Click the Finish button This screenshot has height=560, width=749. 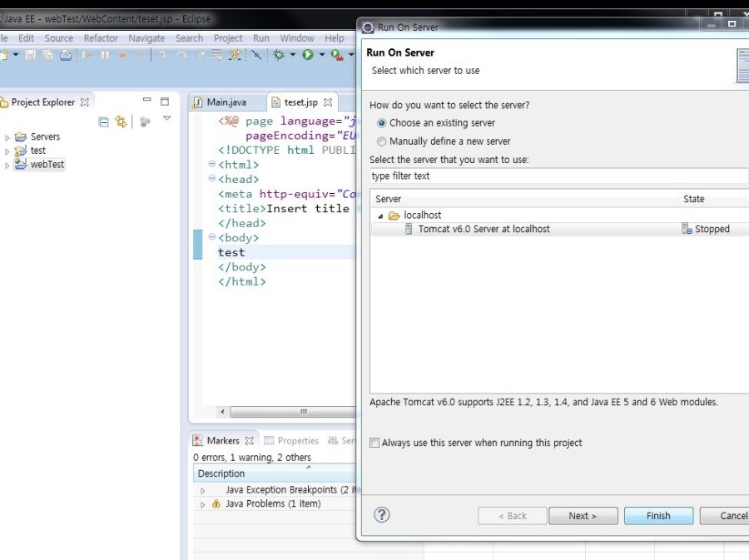click(658, 516)
